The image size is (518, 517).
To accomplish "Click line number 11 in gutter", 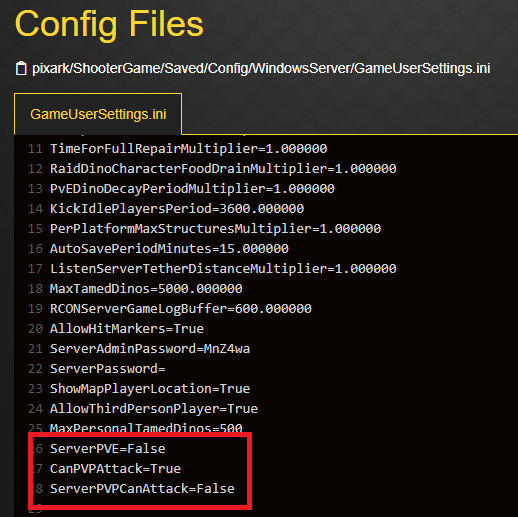I will coord(35,149).
